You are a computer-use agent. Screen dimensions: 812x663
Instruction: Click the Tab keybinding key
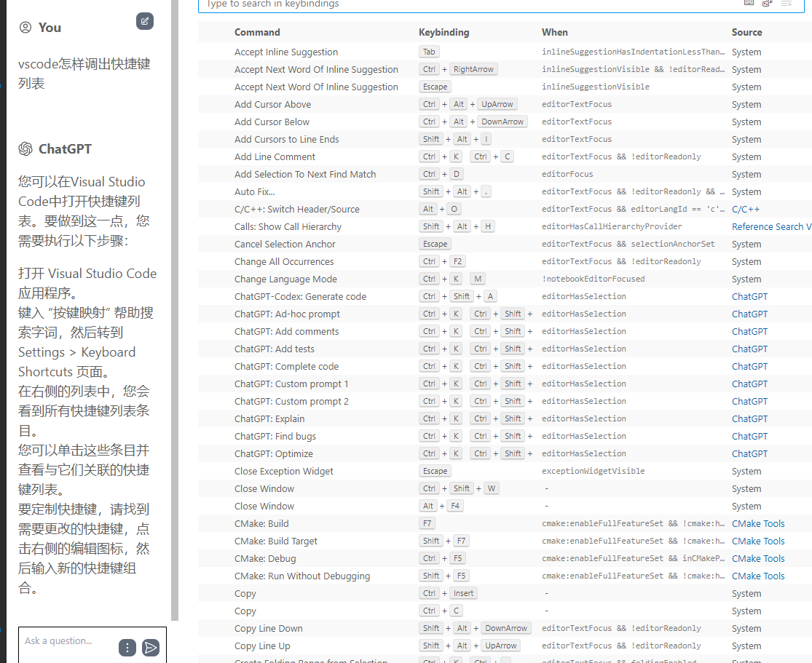point(429,52)
